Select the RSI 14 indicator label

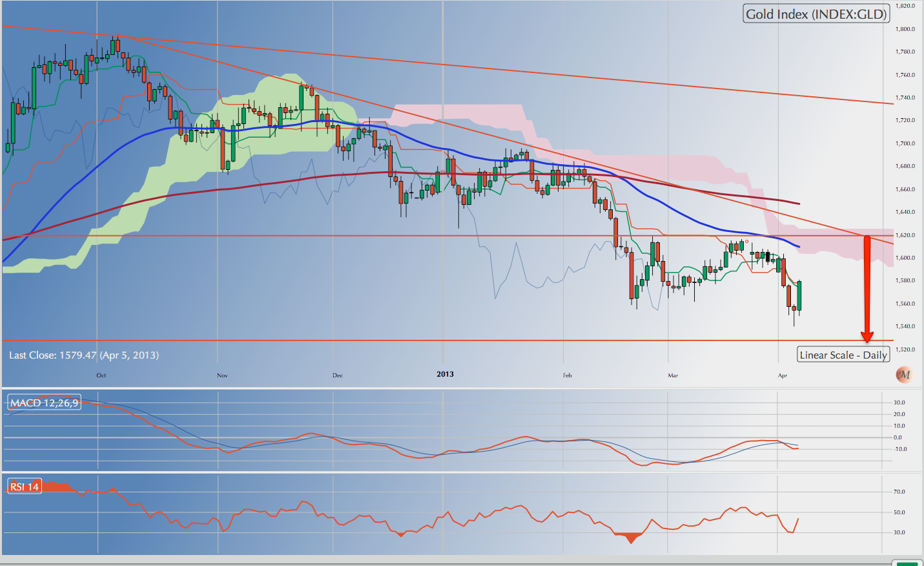point(25,487)
